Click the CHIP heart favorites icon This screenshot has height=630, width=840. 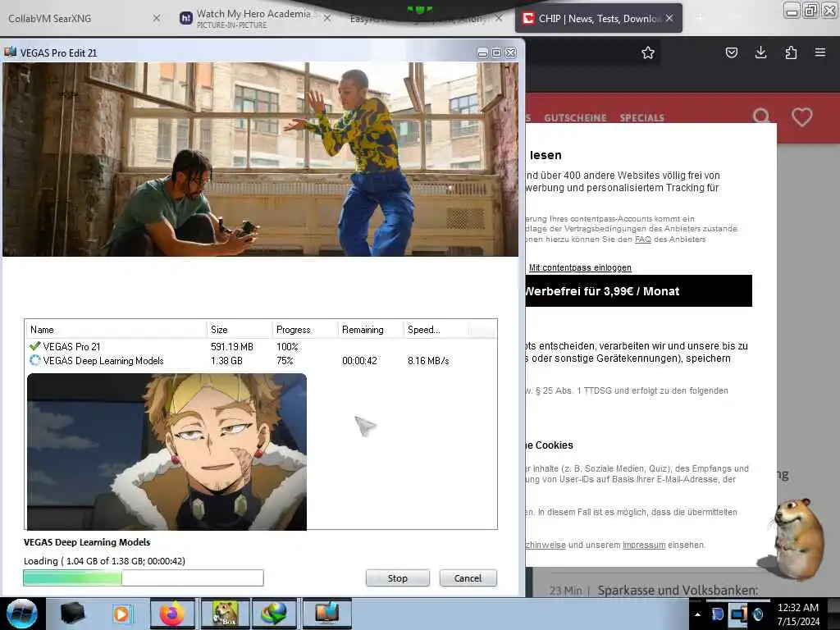(x=802, y=116)
